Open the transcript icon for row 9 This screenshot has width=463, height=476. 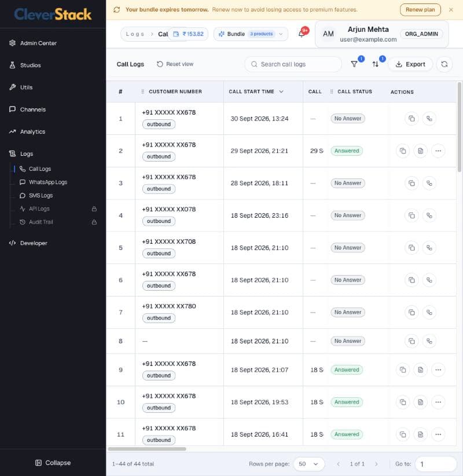(x=420, y=370)
